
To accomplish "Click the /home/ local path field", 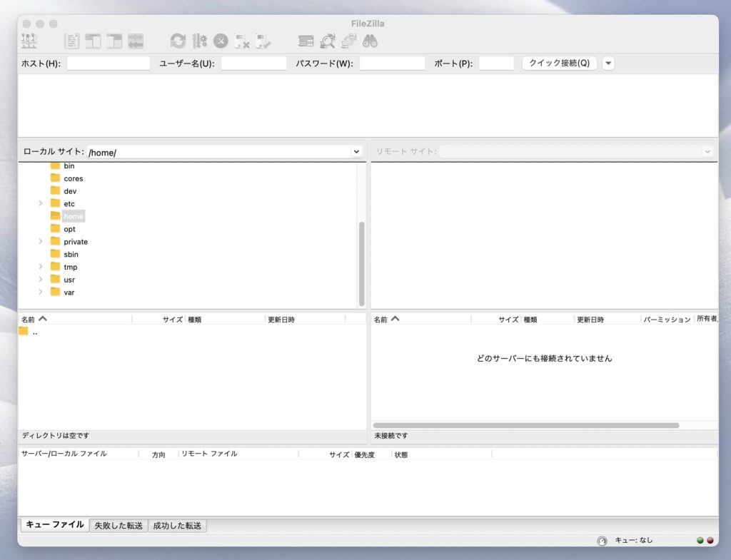I will click(x=218, y=153).
